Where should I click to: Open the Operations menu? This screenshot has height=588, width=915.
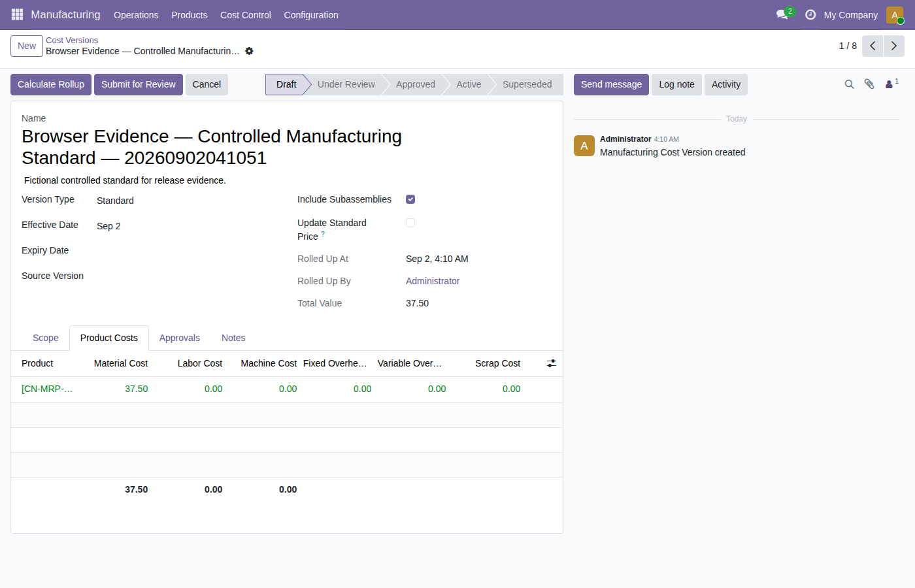(x=136, y=15)
